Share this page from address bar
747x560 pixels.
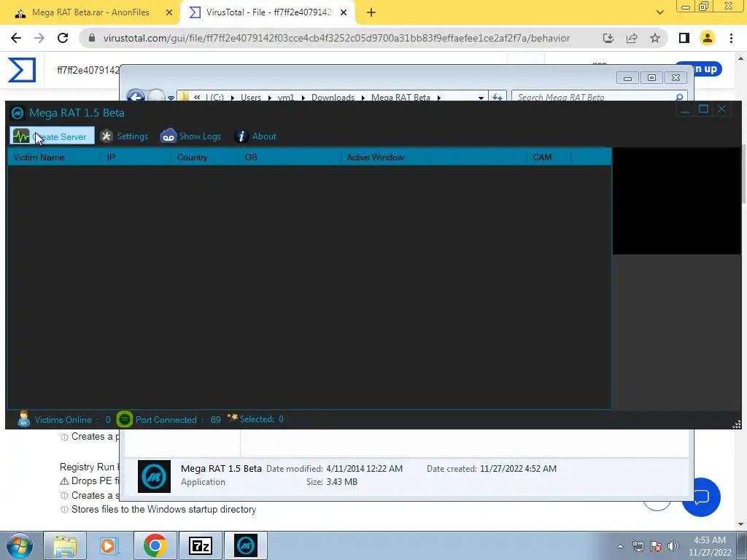[x=632, y=38]
